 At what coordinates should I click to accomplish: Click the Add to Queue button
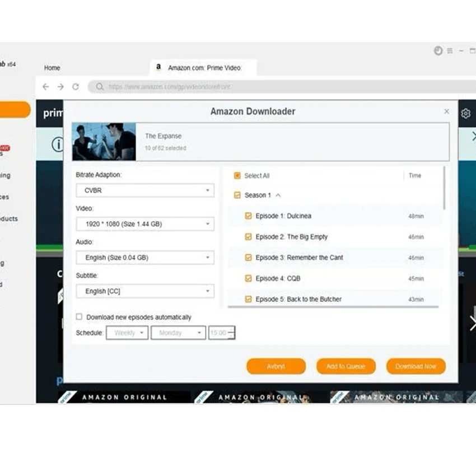tap(346, 366)
